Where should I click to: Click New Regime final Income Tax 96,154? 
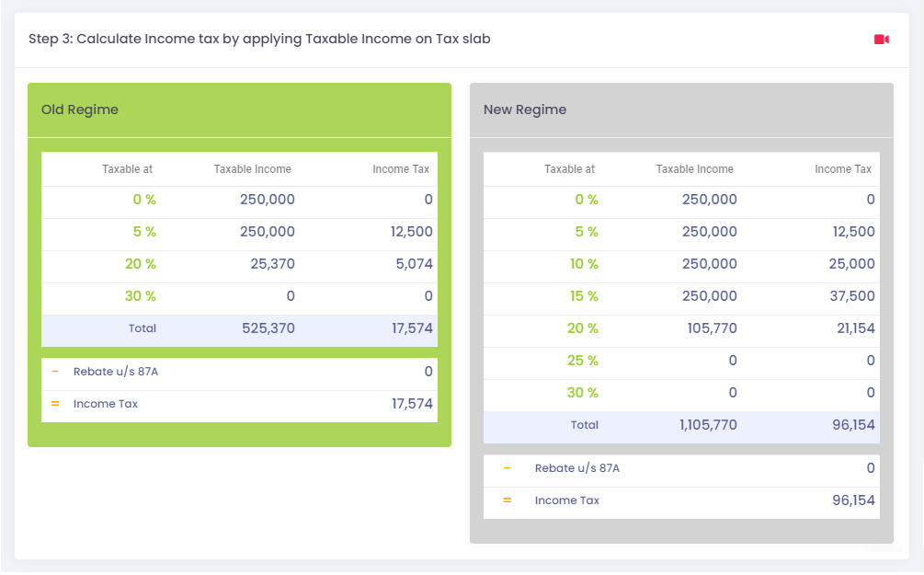point(853,500)
